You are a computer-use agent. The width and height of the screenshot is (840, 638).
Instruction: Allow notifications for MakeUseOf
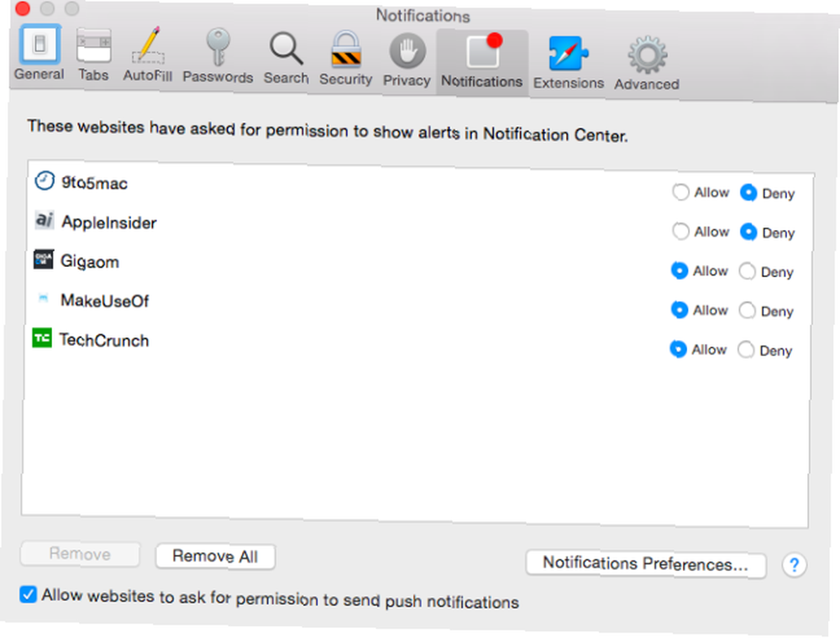(x=680, y=310)
